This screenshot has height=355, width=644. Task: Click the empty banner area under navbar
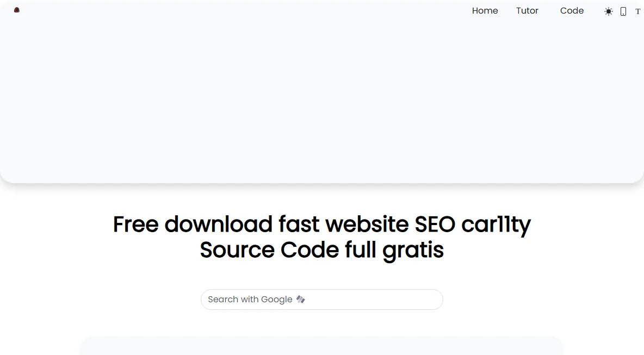coord(321,103)
